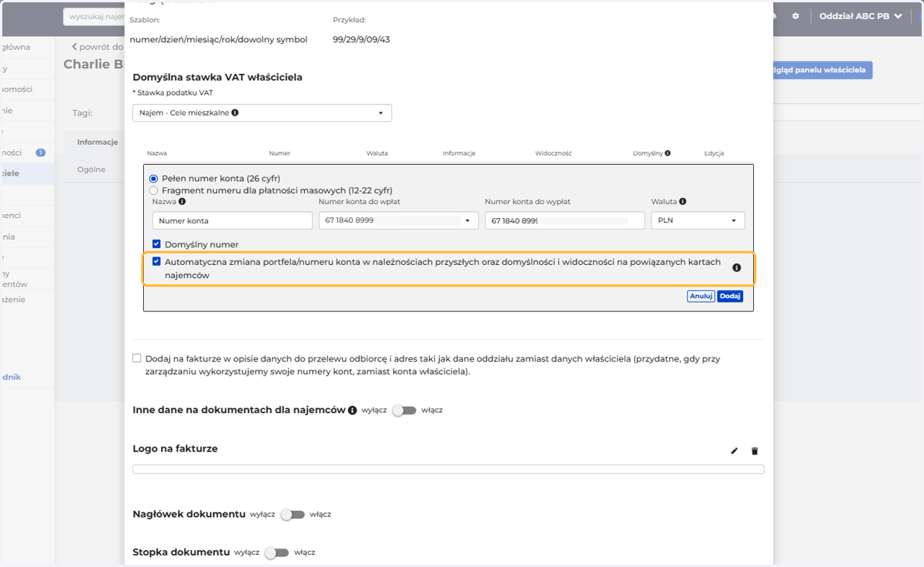Click the Widoczność column header
The image size is (924, 567).
[553, 153]
